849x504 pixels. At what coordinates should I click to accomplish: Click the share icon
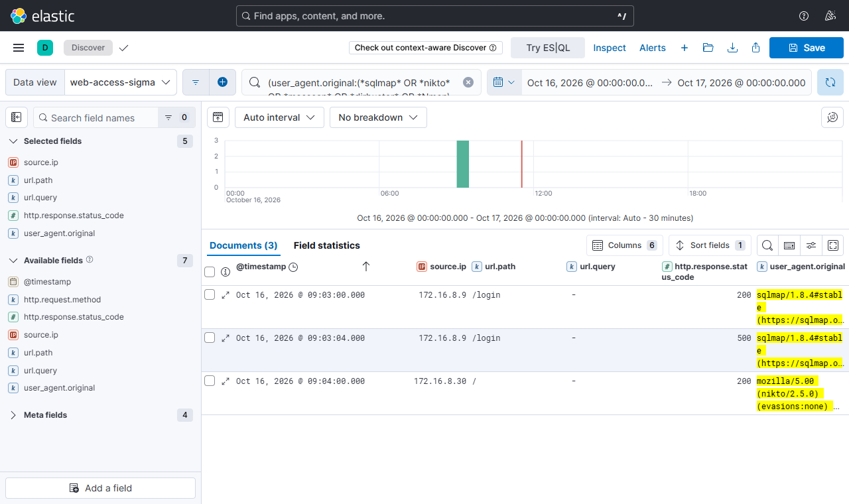coord(756,48)
